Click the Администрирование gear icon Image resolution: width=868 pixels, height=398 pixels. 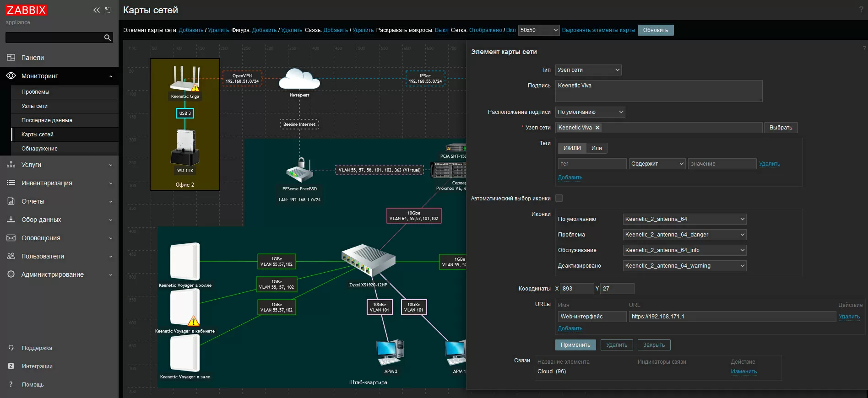(11, 274)
